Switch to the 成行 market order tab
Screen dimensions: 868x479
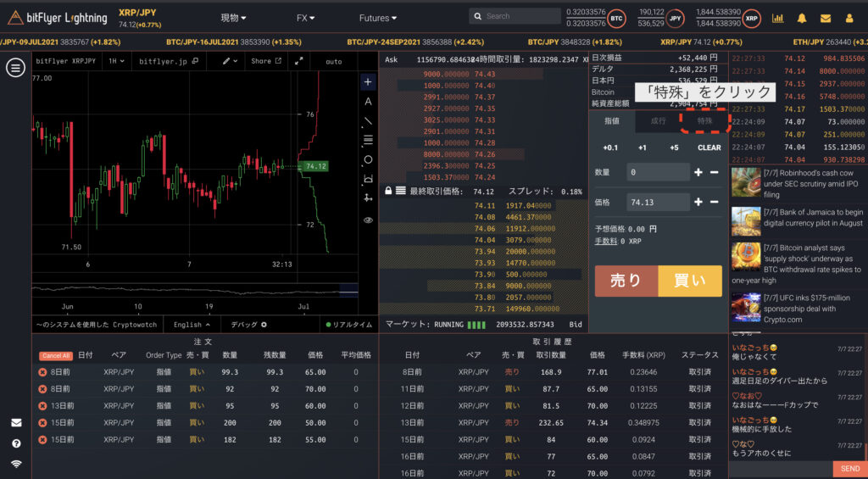(x=658, y=120)
